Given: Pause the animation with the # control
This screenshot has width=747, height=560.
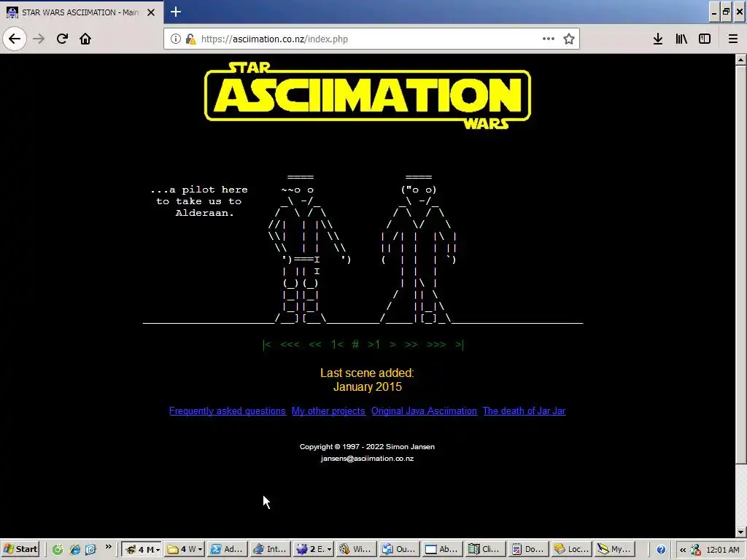Looking at the screenshot, I should click(x=355, y=344).
